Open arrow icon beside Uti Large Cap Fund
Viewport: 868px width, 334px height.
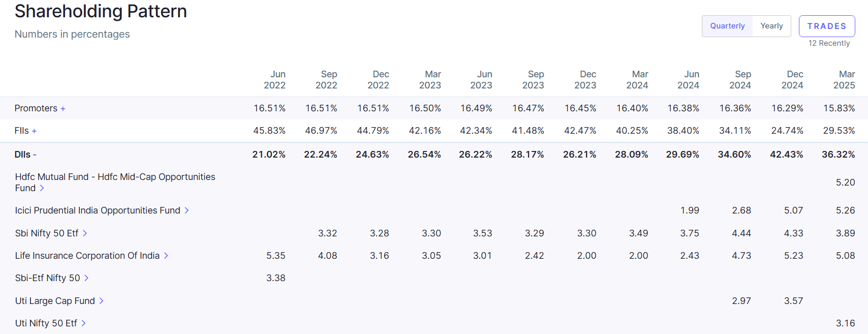click(101, 301)
